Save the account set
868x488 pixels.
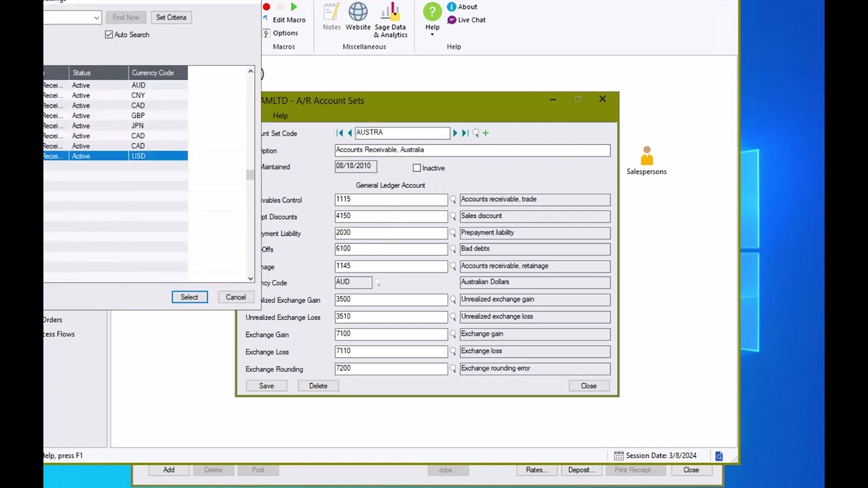[267, 386]
